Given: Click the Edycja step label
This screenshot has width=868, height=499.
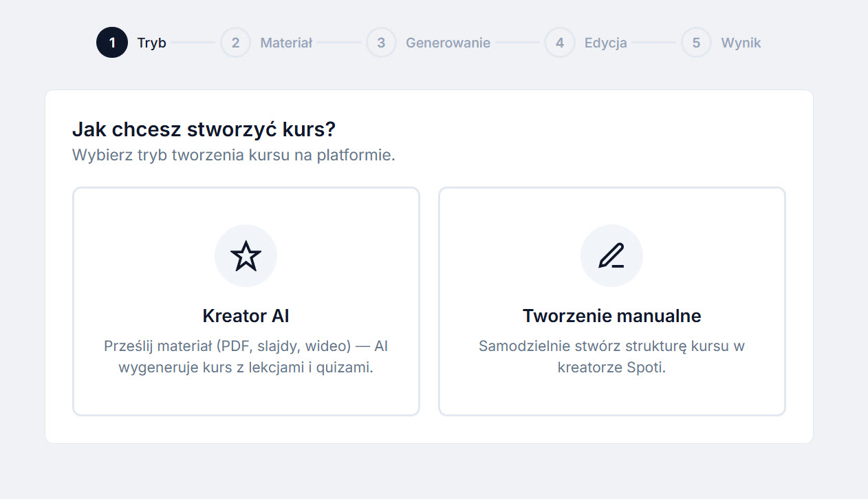Looking at the screenshot, I should [604, 42].
